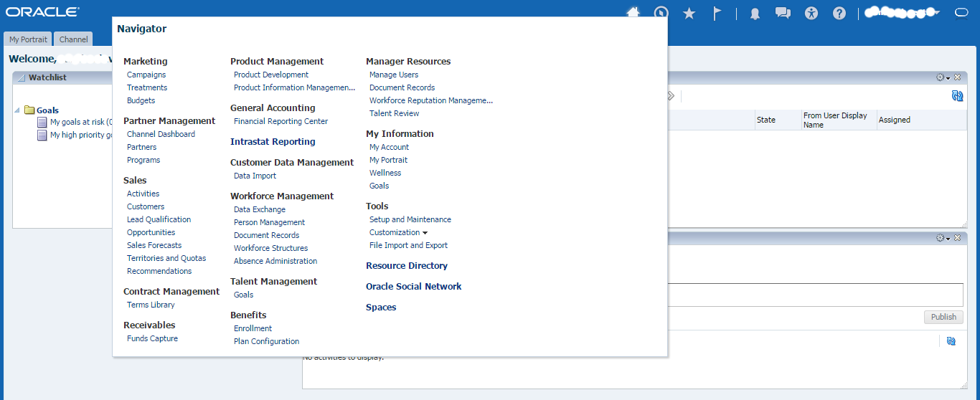Open Partners link
The height and width of the screenshot is (400, 980).
click(x=141, y=147)
